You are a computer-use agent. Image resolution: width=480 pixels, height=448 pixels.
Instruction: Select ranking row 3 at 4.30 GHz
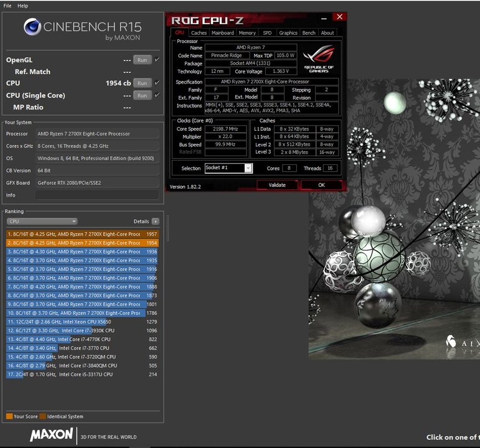click(82, 251)
